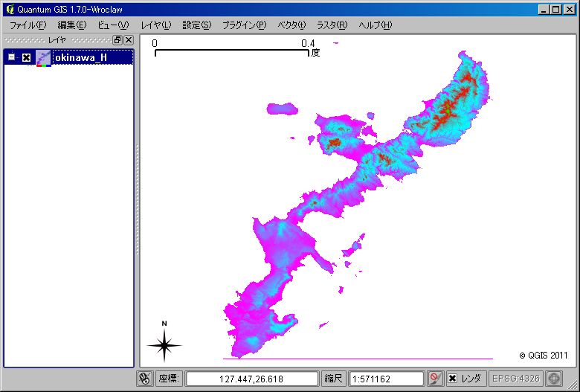
Task: Click the stop map rendering icon
Action: (x=435, y=379)
